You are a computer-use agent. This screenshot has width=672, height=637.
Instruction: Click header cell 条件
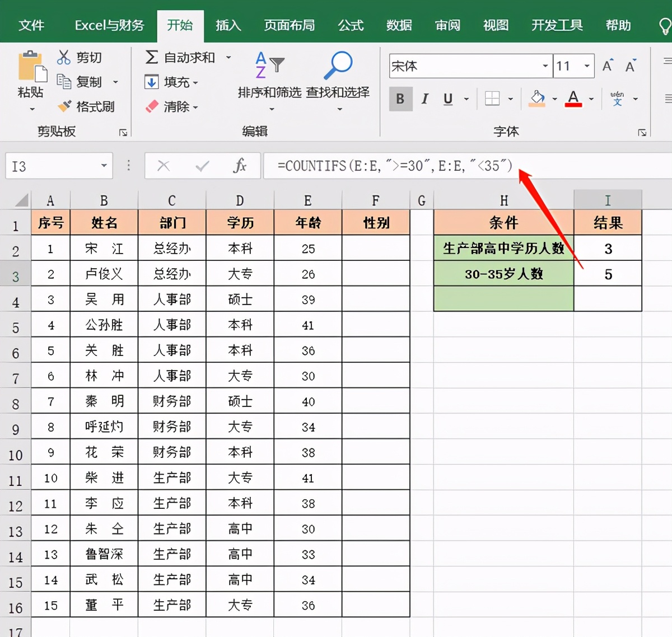pyautogui.click(x=504, y=223)
